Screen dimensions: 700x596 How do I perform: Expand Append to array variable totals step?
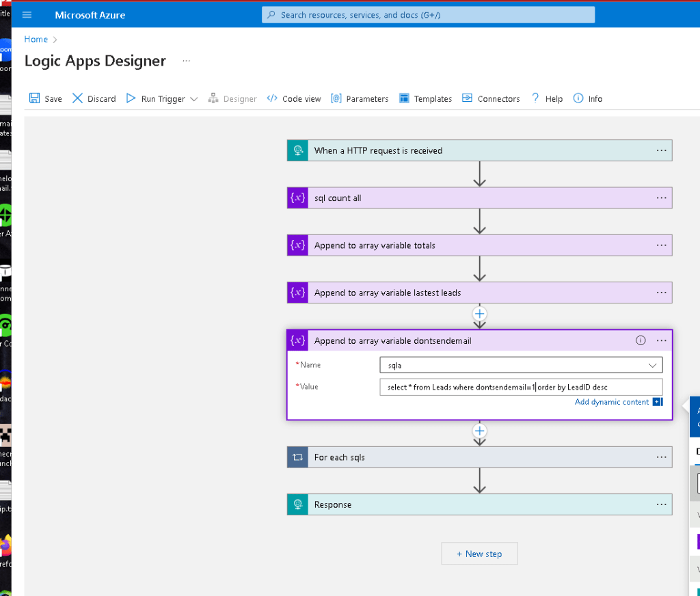(479, 245)
